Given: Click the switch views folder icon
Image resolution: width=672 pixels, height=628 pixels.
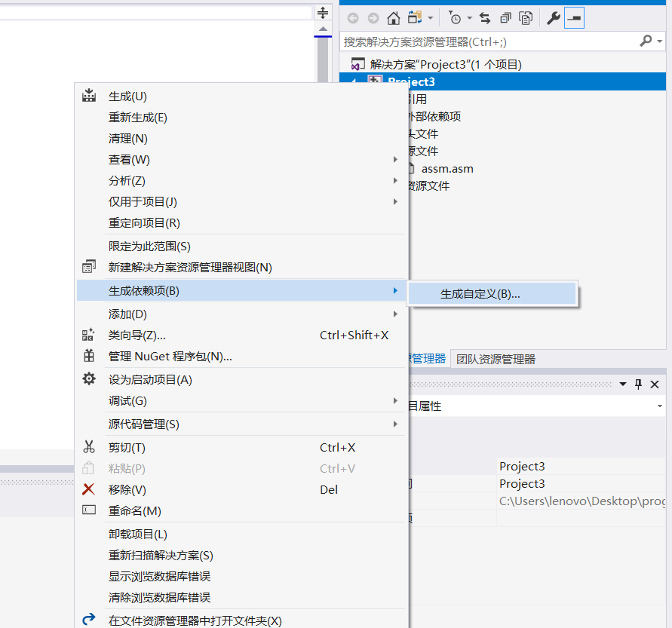Looking at the screenshot, I should 414,17.
